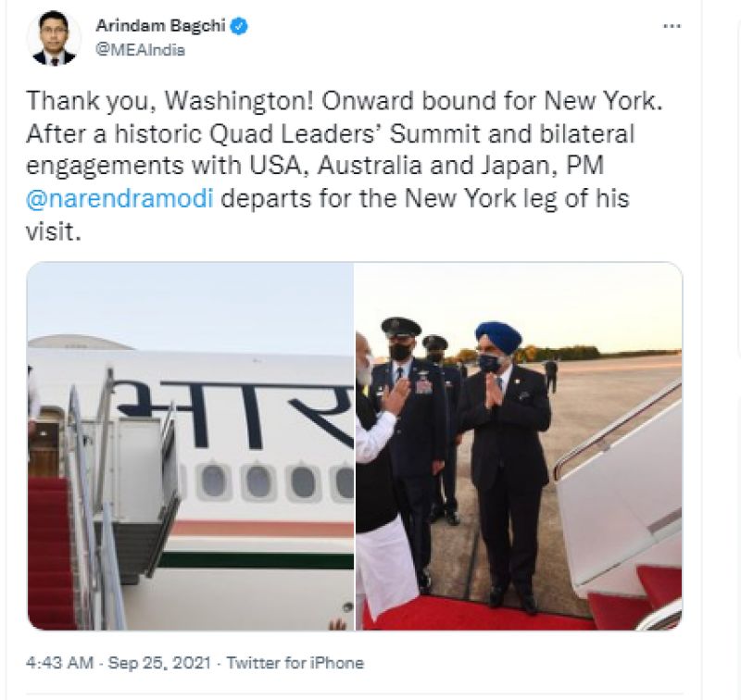Open the Twitter for iPhone source link
This screenshot has width=741, height=700.
tap(295, 663)
